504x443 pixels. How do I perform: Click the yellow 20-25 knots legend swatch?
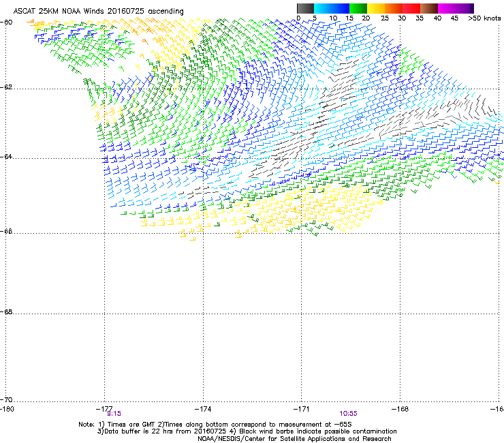point(376,8)
